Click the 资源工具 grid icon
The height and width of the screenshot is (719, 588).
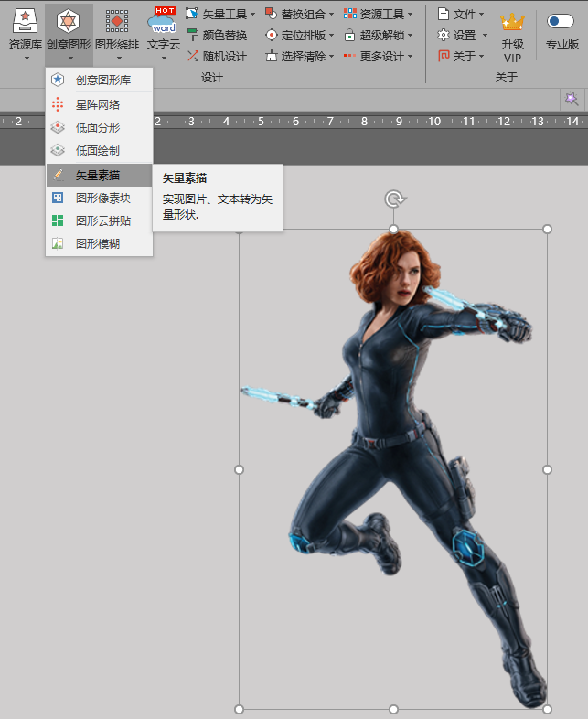pos(350,14)
